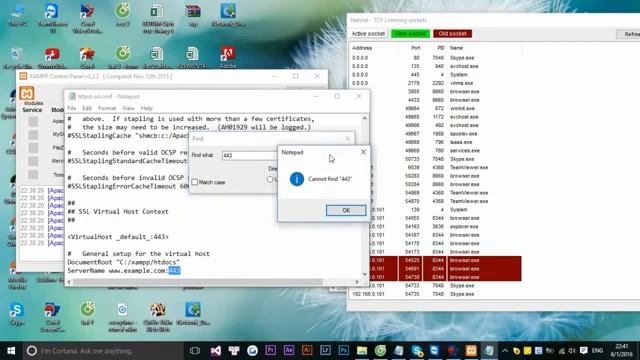Click the red Old socket button
This screenshot has height=360, width=640.
(x=452, y=33)
